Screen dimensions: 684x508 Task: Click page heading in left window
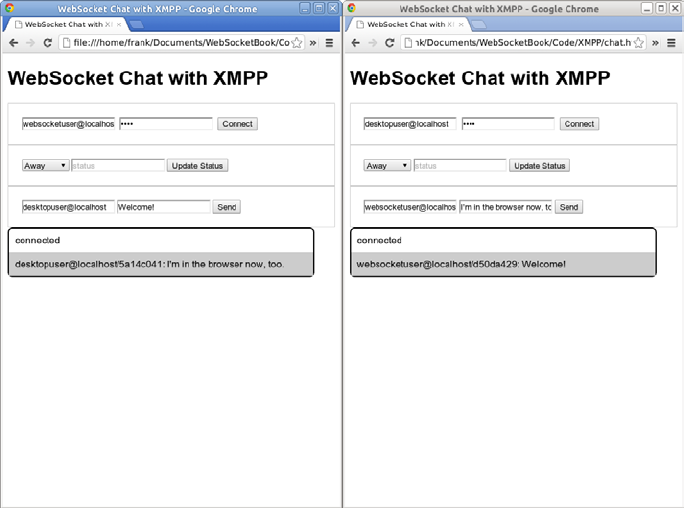coord(138,78)
